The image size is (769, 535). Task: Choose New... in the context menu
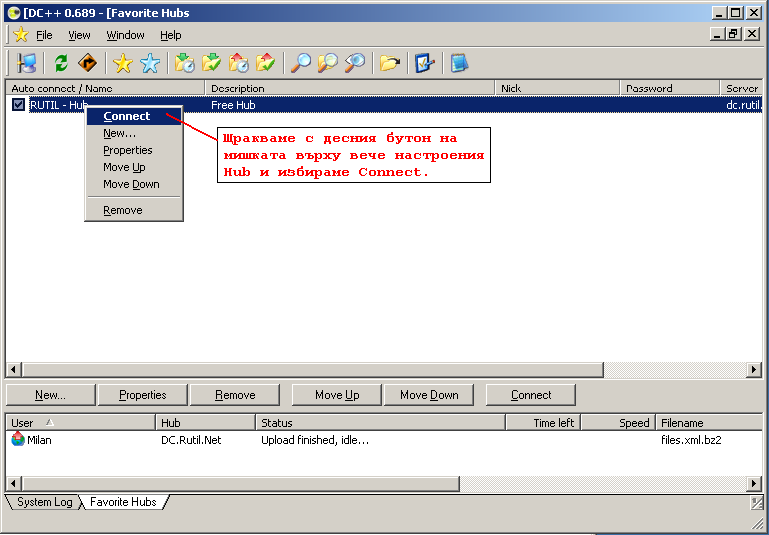pyautogui.click(x=134, y=133)
